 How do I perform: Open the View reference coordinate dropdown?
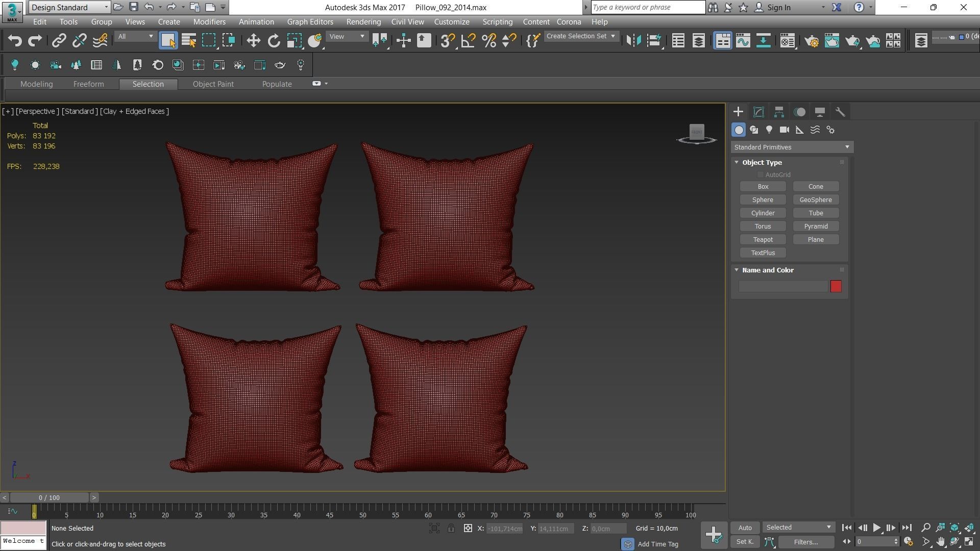pyautogui.click(x=347, y=37)
